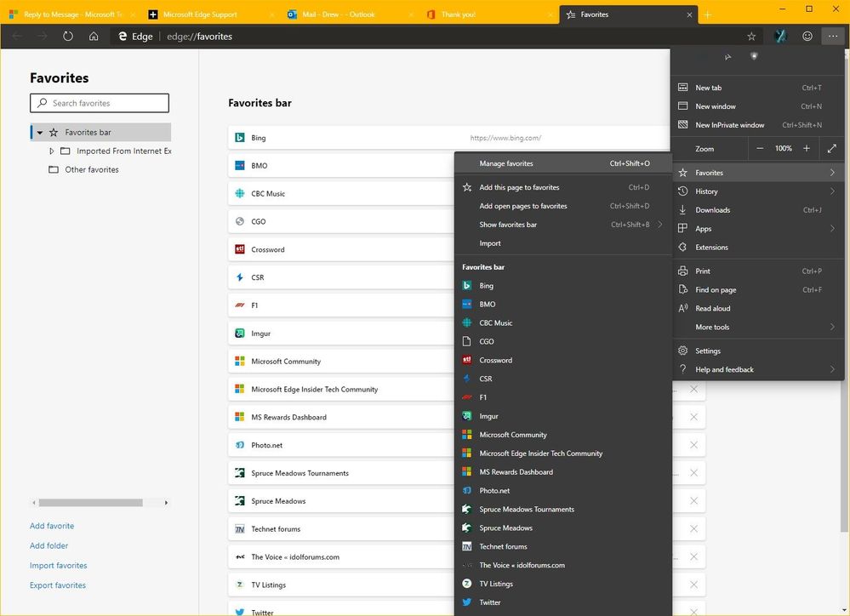Open the feedback smiley icon
The width and height of the screenshot is (850, 616).
pyautogui.click(x=807, y=37)
